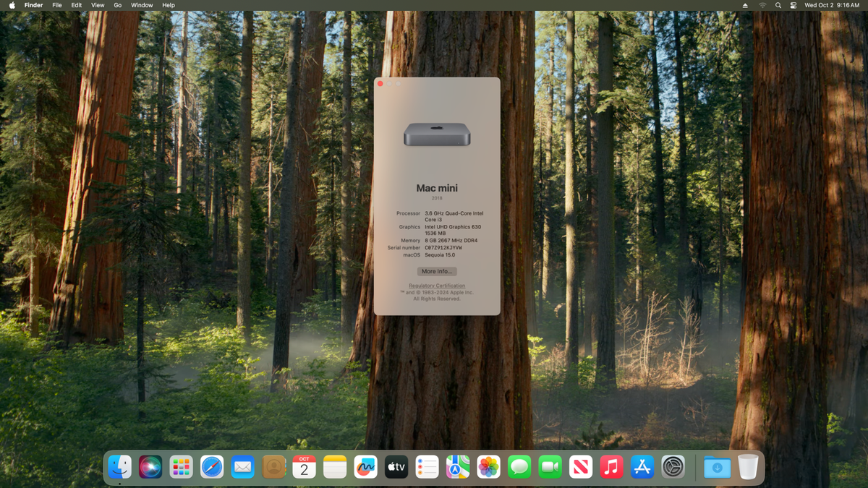Click the More Info button
This screenshot has height=488, width=868.
click(x=437, y=271)
